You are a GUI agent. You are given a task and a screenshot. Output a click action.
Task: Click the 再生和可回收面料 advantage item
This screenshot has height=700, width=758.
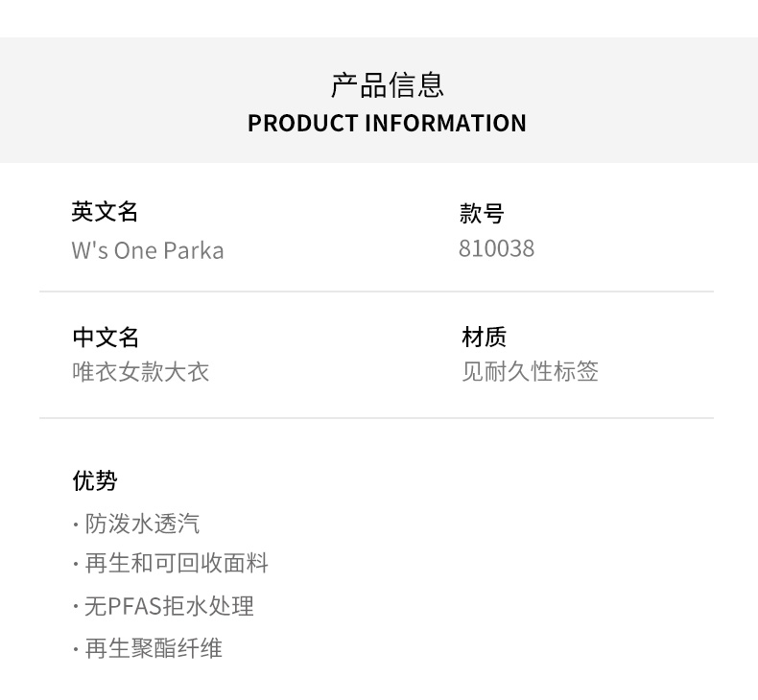177,564
